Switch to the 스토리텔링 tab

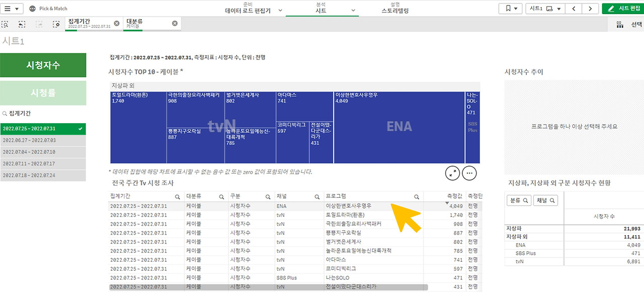click(x=395, y=8)
